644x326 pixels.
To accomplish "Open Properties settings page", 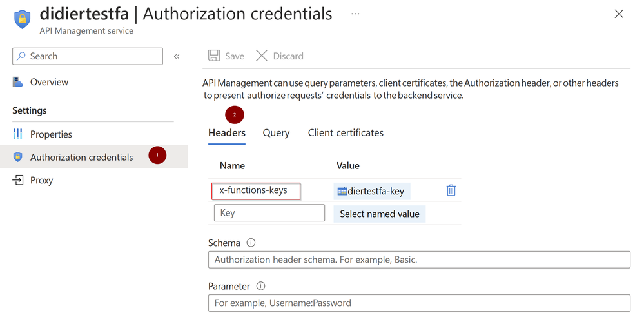I will point(51,134).
